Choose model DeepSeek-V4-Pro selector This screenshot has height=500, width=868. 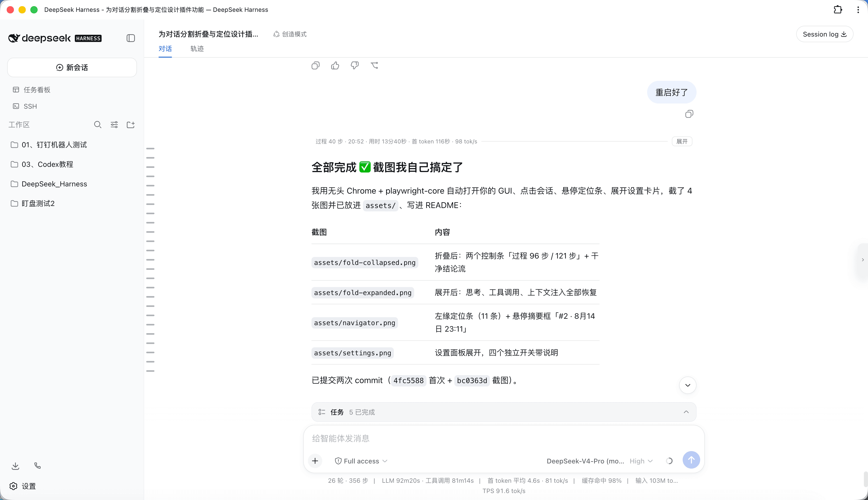(585, 461)
